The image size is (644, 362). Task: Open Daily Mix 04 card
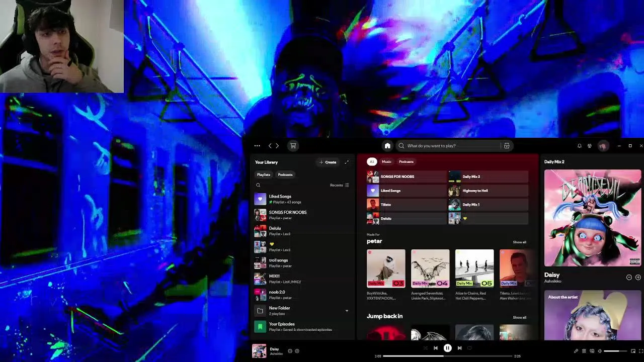[x=430, y=275]
